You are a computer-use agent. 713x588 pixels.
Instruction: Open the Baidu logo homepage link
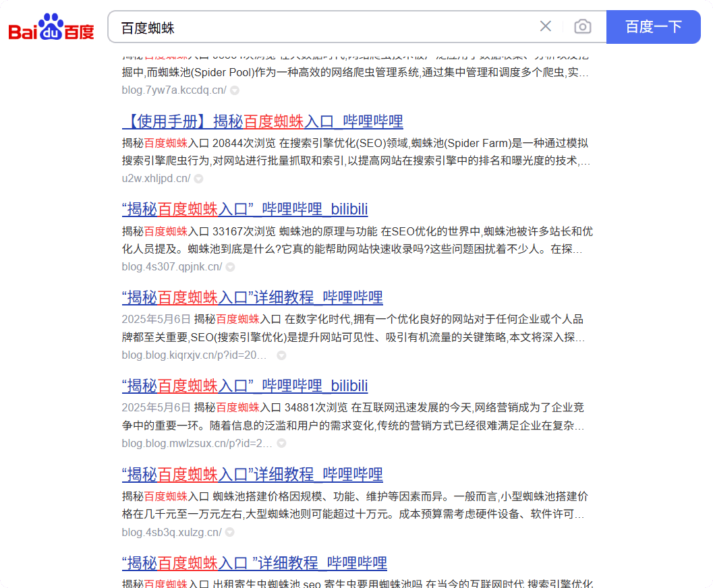click(x=51, y=27)
